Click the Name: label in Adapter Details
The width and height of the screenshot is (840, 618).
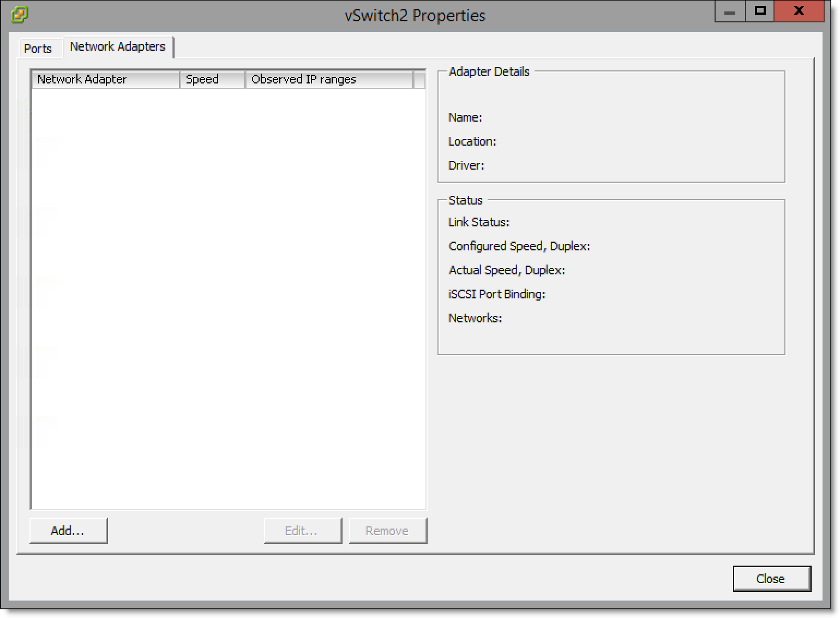(x=465, y=118)
